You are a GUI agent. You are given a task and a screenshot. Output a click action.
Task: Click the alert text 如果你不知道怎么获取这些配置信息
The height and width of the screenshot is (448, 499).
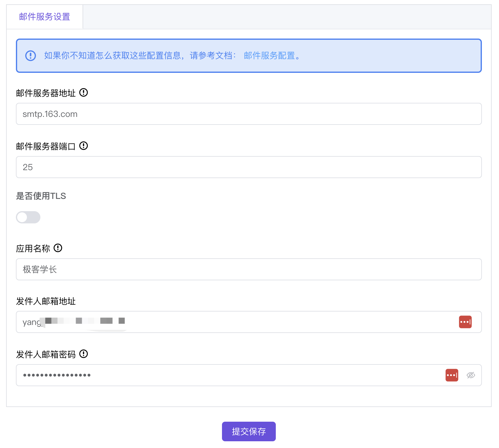pyautogui.click(x=113, y=56)
